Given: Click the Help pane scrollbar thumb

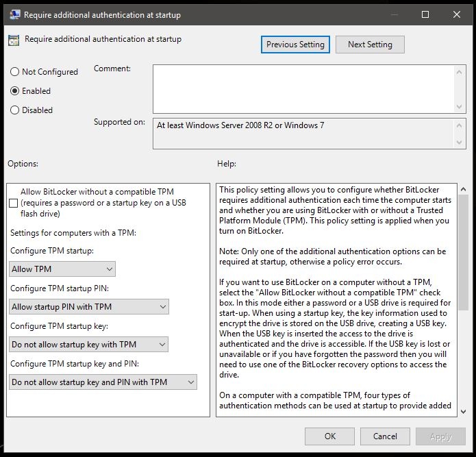Looking at the screenshot, I should tap(463, 253).
